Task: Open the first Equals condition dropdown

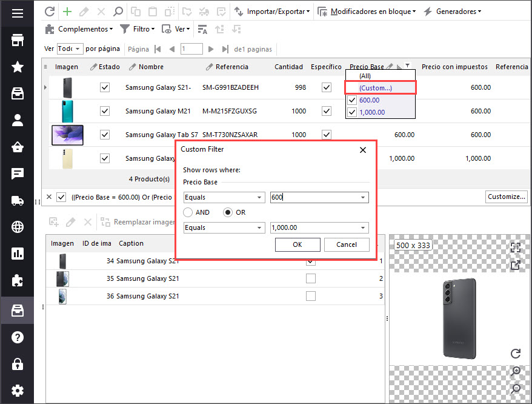Action: [224, 197]
